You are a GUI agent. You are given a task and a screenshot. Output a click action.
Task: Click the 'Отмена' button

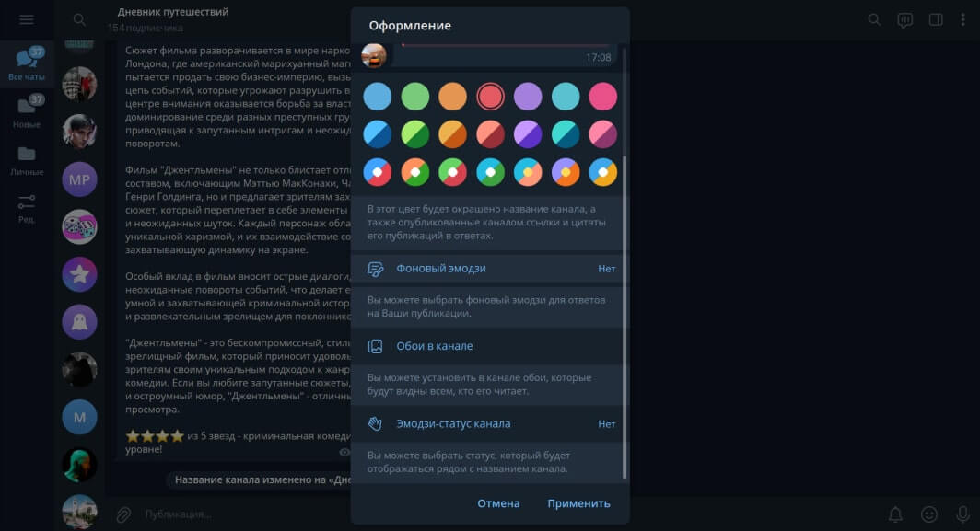tap(498, 503)
